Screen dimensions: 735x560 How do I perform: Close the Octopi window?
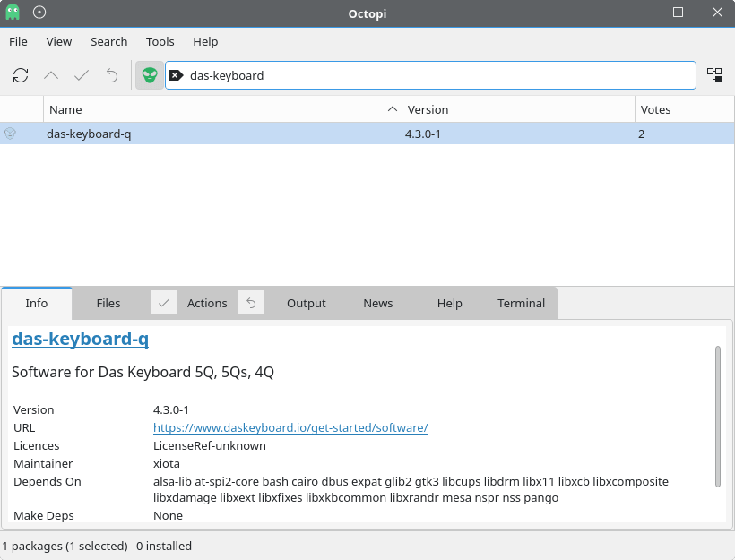point(717,13)
